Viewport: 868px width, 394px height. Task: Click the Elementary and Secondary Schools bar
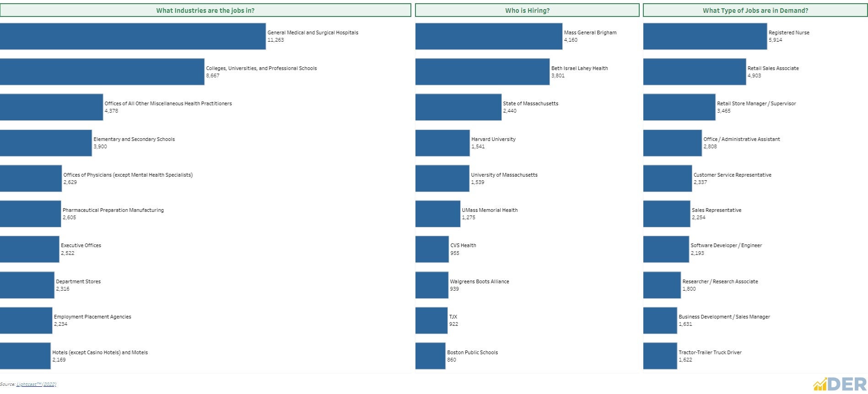[46, 143]
